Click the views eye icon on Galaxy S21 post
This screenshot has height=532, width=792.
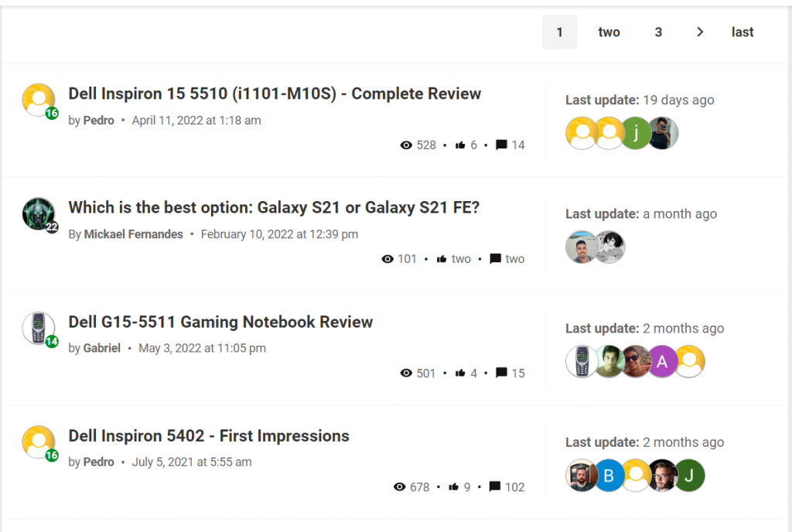click(x=388, y=259)
